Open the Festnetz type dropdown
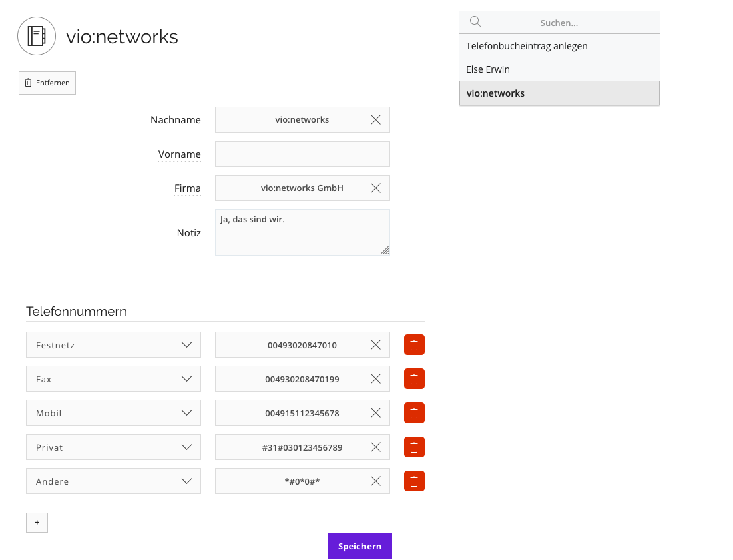733x560 pixels. click(x=113, y=345)
